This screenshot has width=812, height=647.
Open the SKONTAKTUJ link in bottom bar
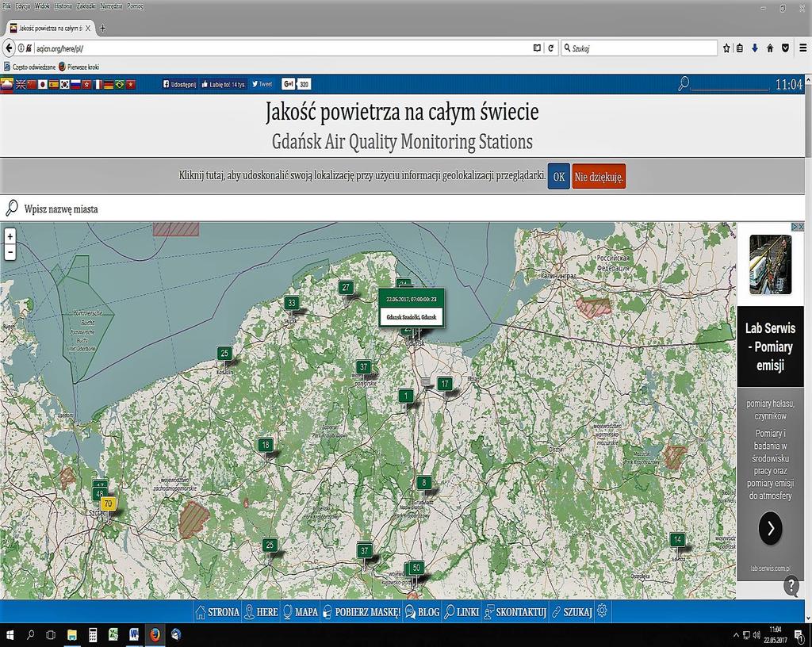tap(515, 612)
